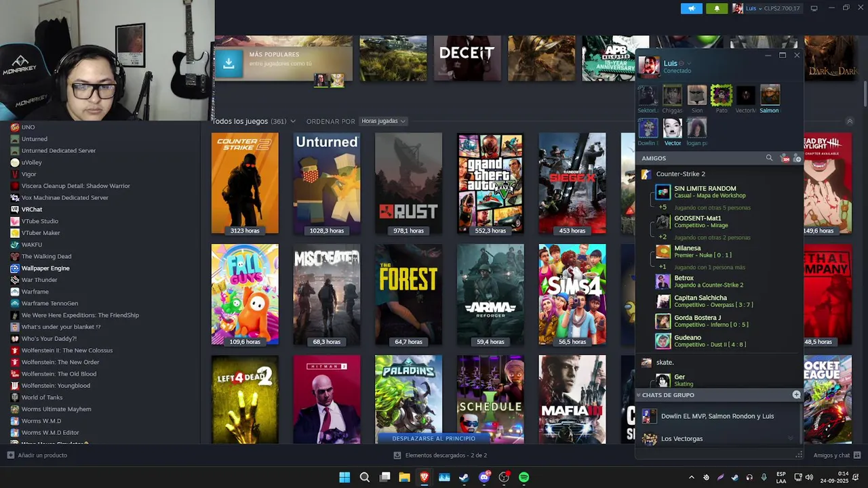
Task: Open the Counter-Strike 2 game cover
Action: (x=245, y=184)
